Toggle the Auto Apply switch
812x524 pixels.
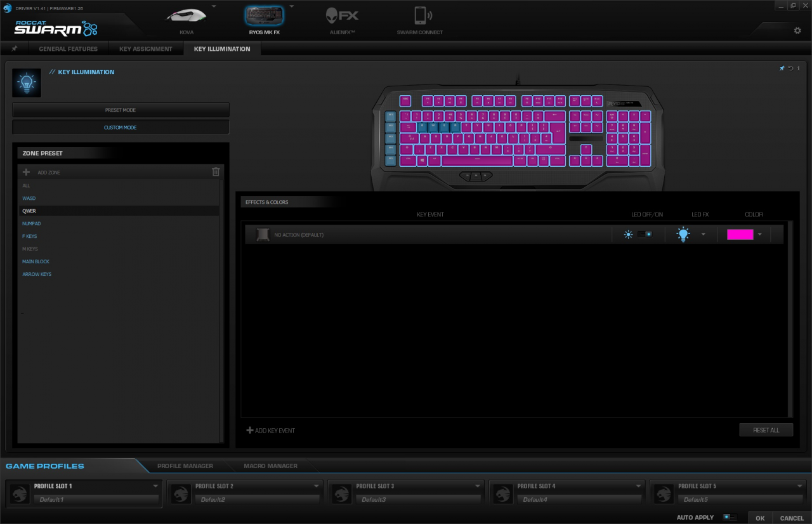pyautogui.click(x=730, y=517)
